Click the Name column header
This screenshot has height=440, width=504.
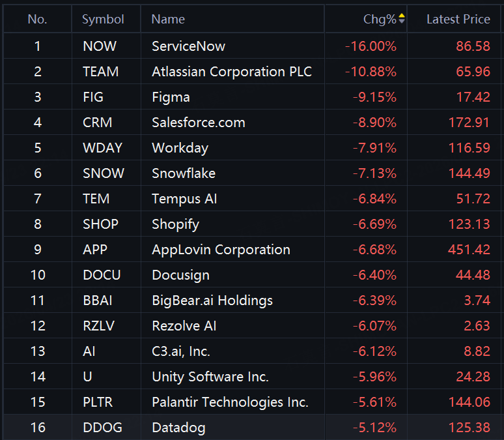168,20
